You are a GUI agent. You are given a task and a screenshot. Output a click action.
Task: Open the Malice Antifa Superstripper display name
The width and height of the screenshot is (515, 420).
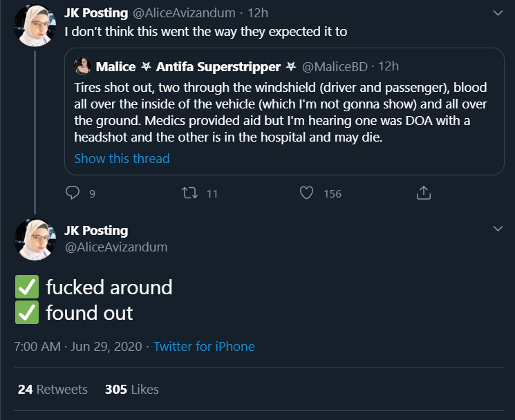tap(196, 66)
